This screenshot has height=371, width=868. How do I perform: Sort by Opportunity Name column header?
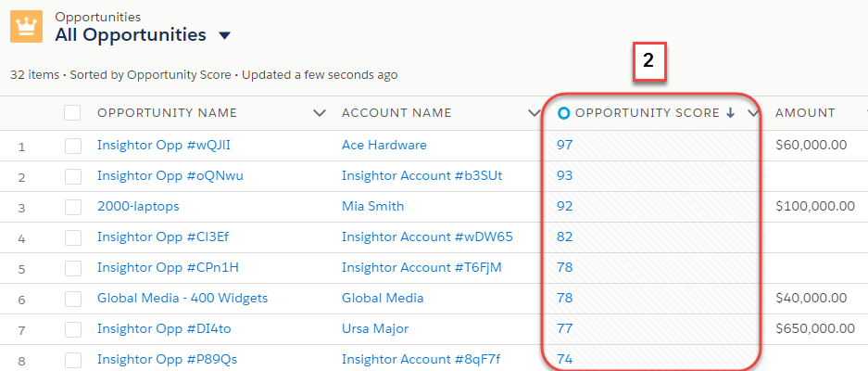pos(167,113)
